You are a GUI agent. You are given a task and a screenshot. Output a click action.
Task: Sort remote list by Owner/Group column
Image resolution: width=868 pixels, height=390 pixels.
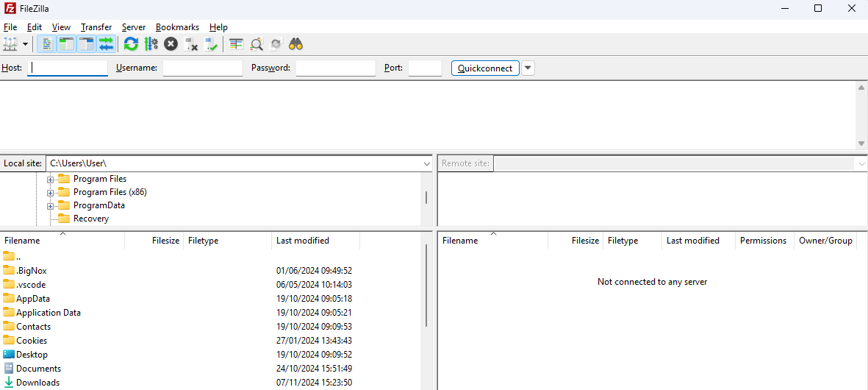pyautogui.click(x=825, y=241)
